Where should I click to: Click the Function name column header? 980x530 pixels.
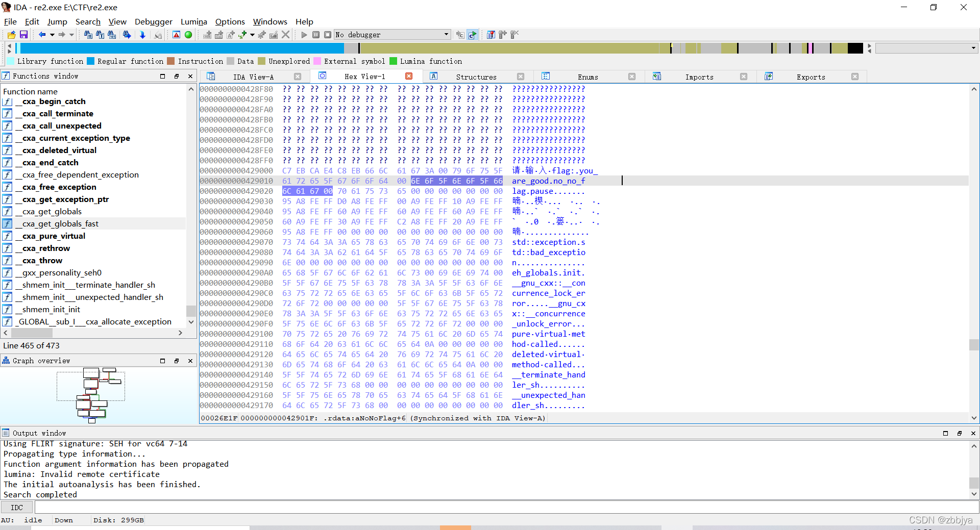pos(31,91)
